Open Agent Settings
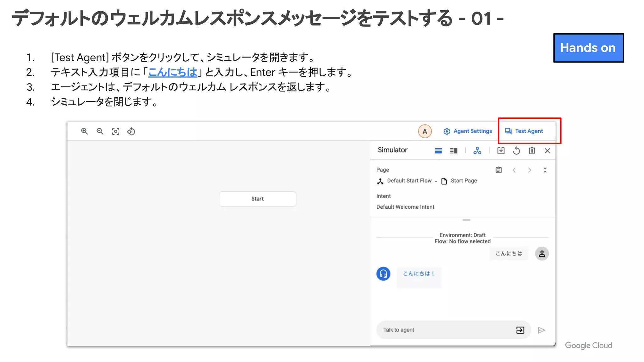This screenshot has width=644, height=362. [468, 131]
